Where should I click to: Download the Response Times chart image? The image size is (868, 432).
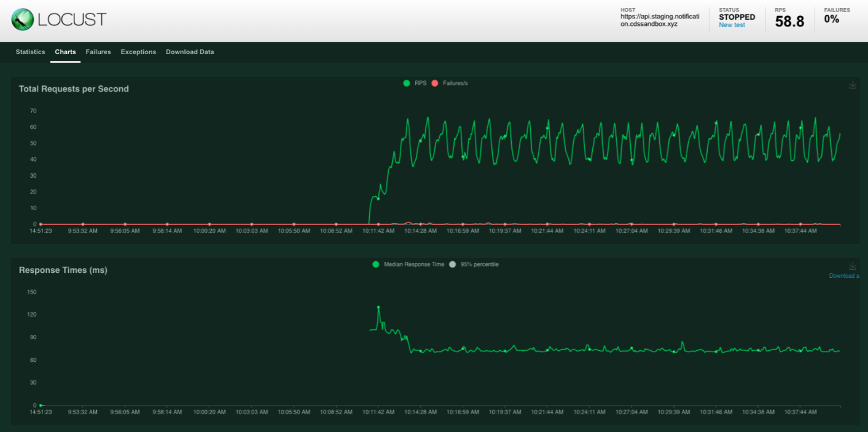(853, 266)
